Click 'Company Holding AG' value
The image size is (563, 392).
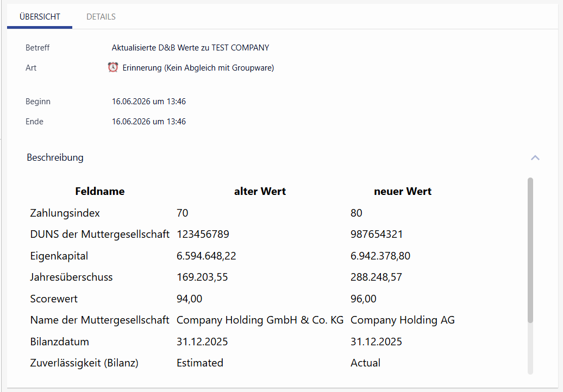[403, 320]
